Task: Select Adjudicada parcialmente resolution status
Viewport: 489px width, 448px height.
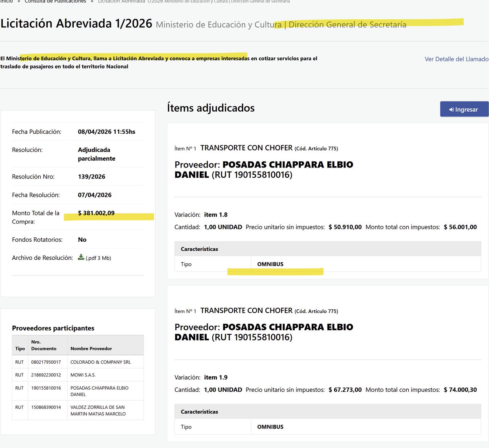Action: (x=97, y=154)
